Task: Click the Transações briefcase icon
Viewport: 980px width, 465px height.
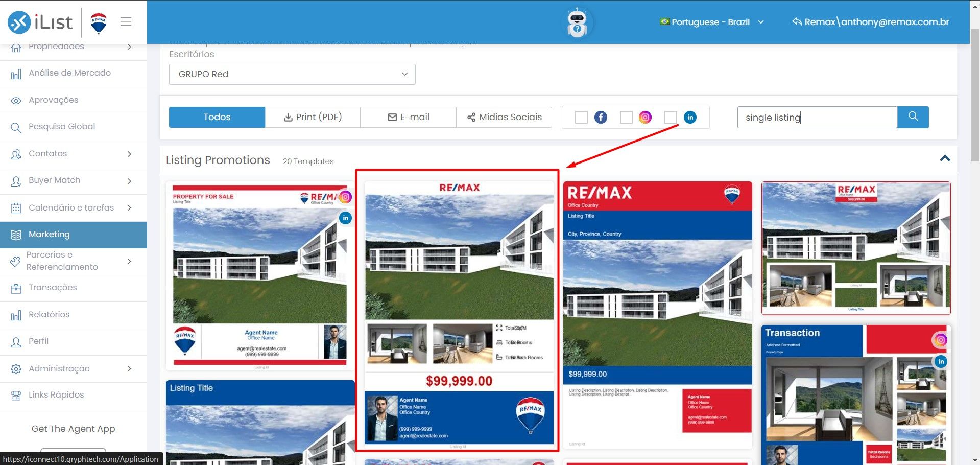Action: (16, 288)
